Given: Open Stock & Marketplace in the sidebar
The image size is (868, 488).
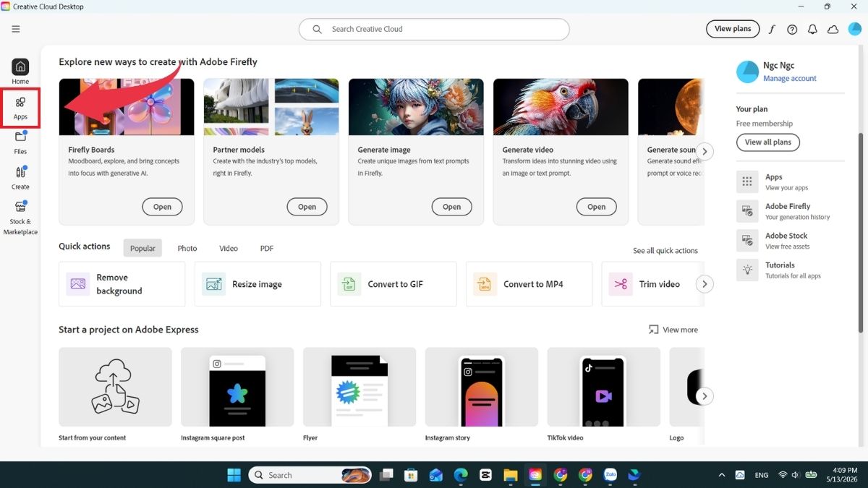Looking at the screenshot, I should 20,218.
